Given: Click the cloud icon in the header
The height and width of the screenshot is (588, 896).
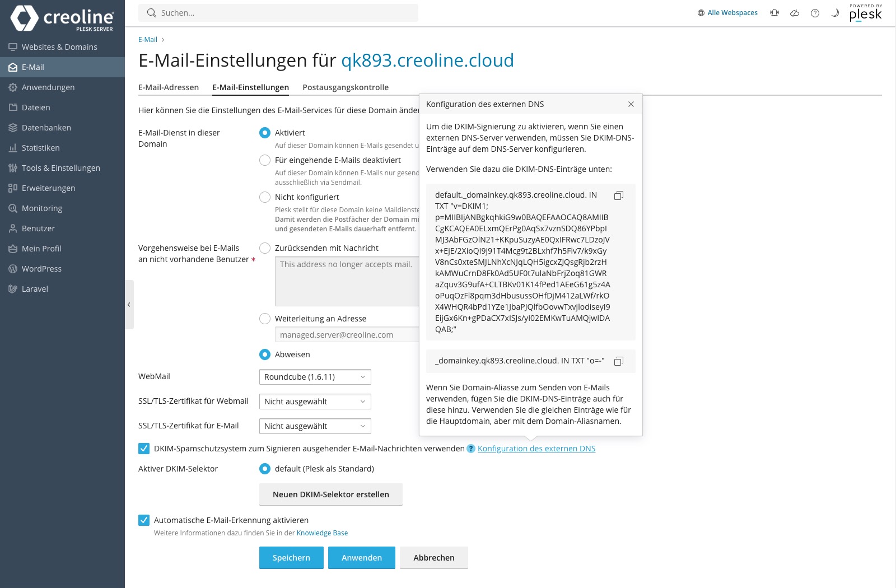Looking at the screenshot, I should 795,13.
